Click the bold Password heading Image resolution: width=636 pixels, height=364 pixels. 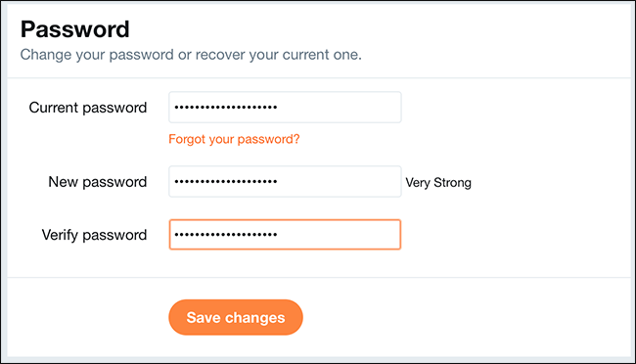pyautogui.click(x=75, y=29)
